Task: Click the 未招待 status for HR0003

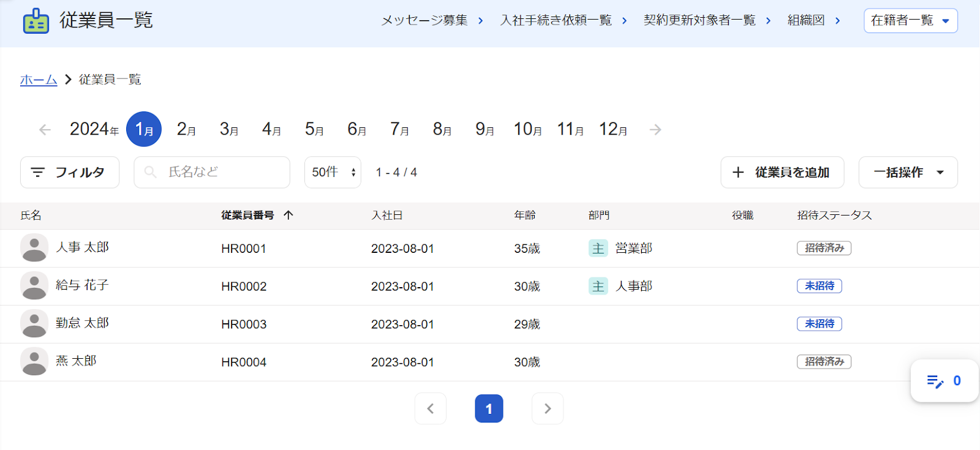Action: point(820,324)
